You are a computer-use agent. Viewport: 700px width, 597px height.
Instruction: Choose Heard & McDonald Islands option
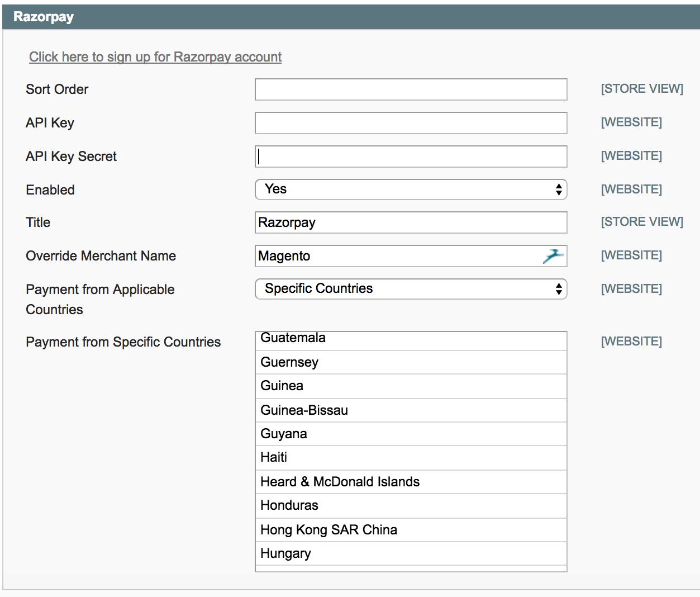(x=411, y=482)
